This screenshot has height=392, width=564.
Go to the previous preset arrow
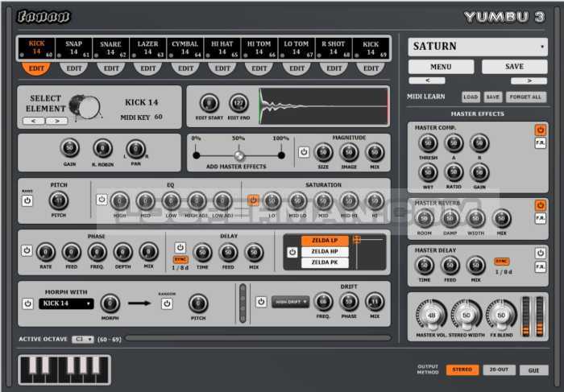[x=427, y=80]
